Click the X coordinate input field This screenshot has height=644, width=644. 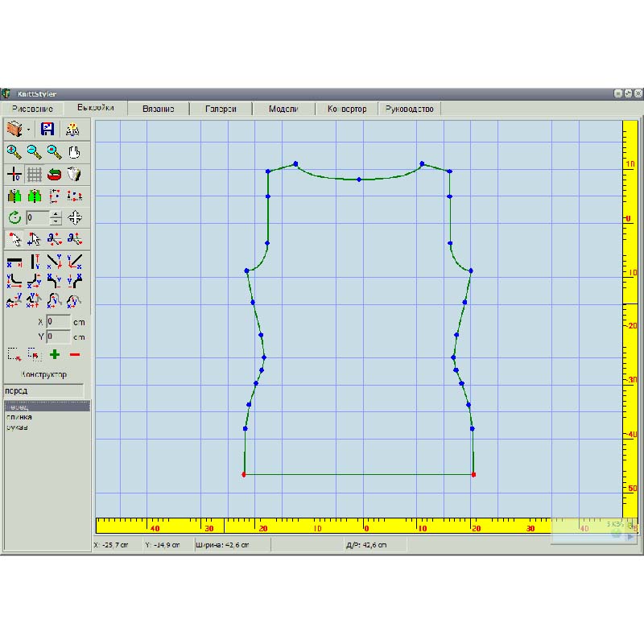click(58, 321)
